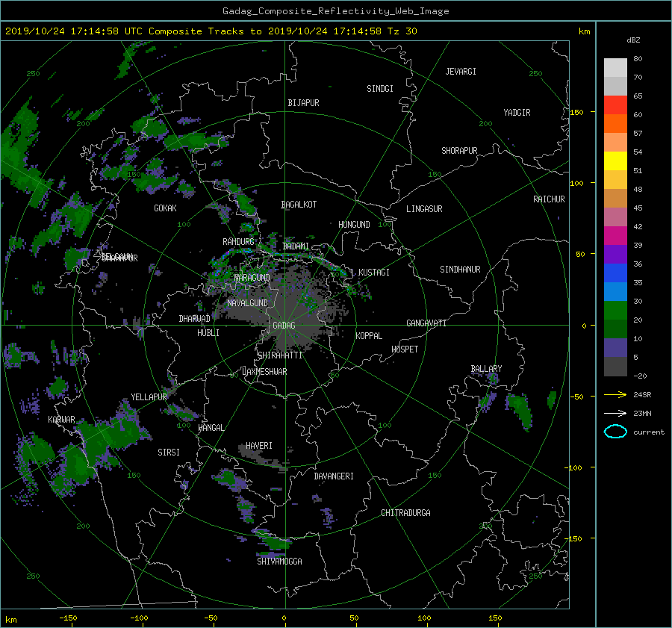Screen dimensions: 672x628
Task: Select the blue 35 dBZ color swatch
Action: pos(615,273)
